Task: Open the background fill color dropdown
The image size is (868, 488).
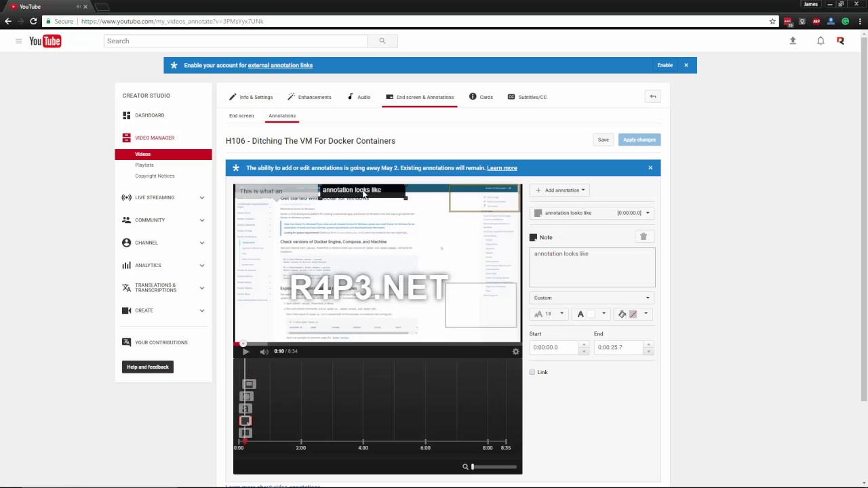Action: point(633,314)
